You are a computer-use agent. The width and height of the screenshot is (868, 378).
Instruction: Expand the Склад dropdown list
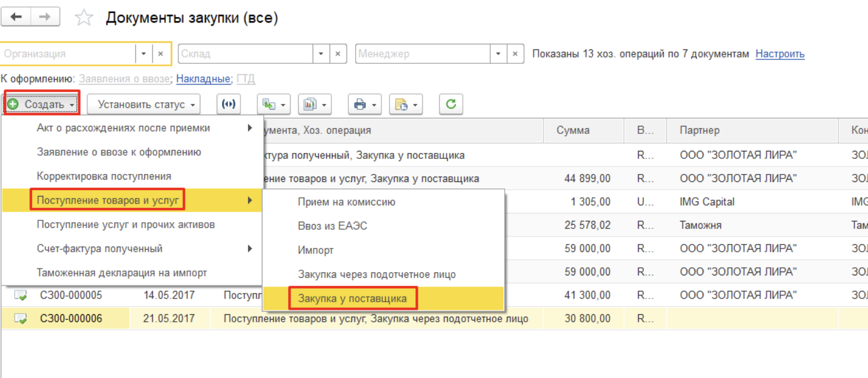click(321, 54)
